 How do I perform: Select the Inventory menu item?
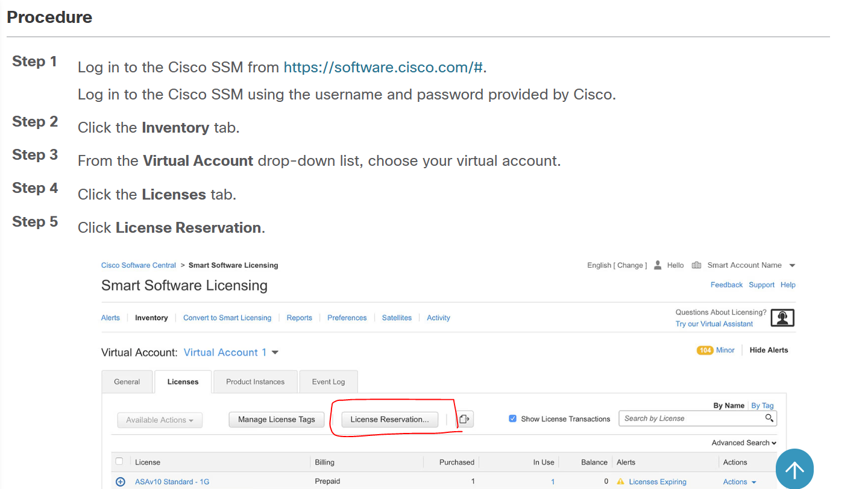click(x=151, y=318)
